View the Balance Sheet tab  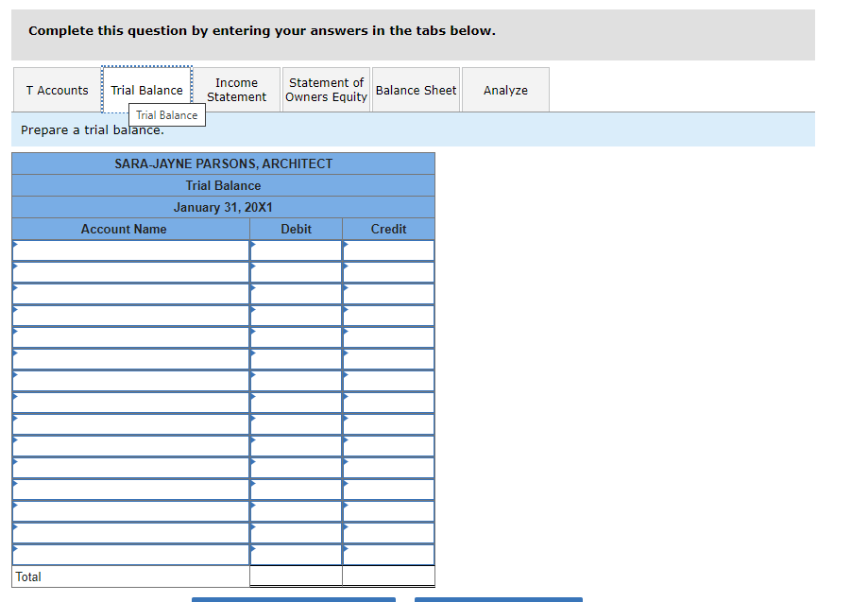click(x=416, y=90)
